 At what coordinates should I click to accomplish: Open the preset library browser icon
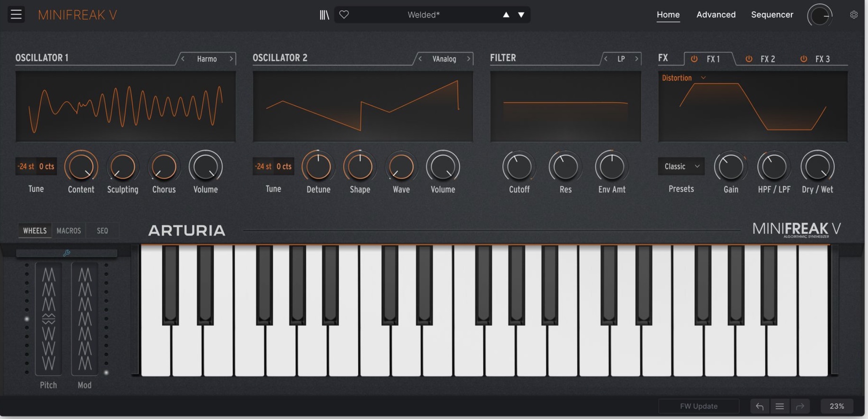324,14
